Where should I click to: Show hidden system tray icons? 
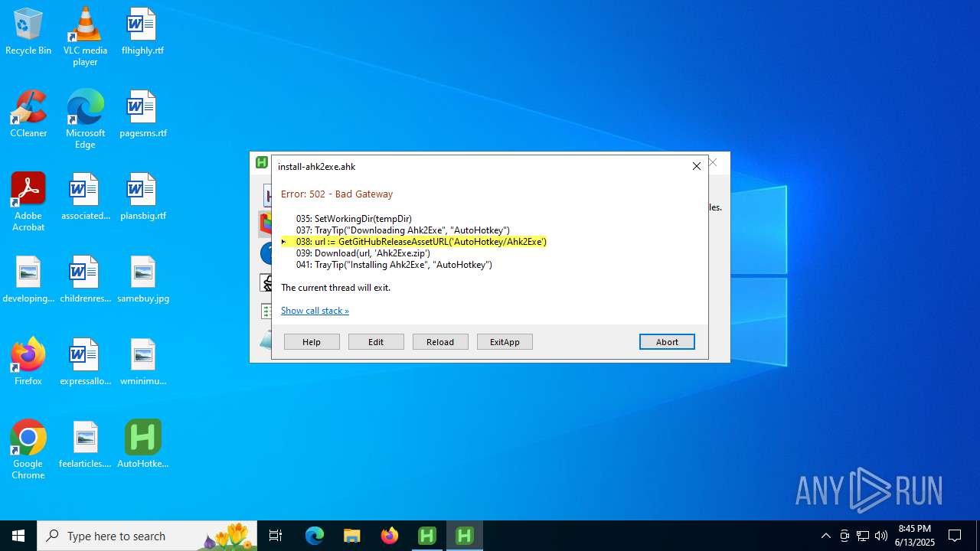coord(825,536)
